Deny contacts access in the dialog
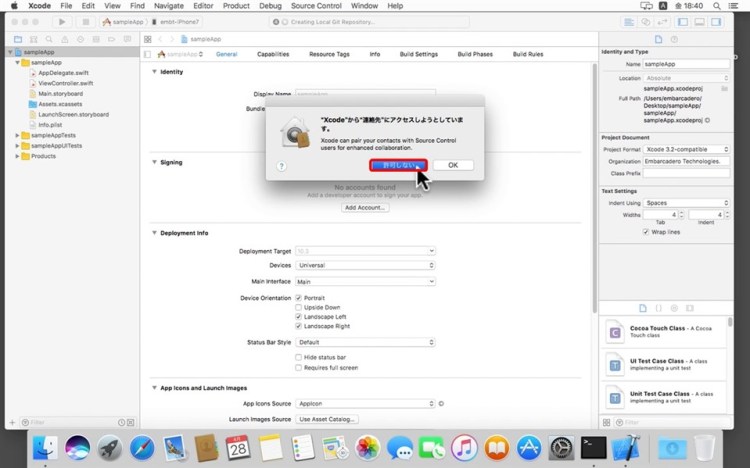 [398, 165]
